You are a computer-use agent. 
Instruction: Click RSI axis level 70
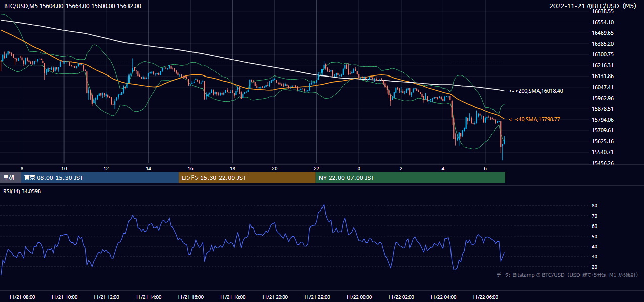tap(595, 216)
